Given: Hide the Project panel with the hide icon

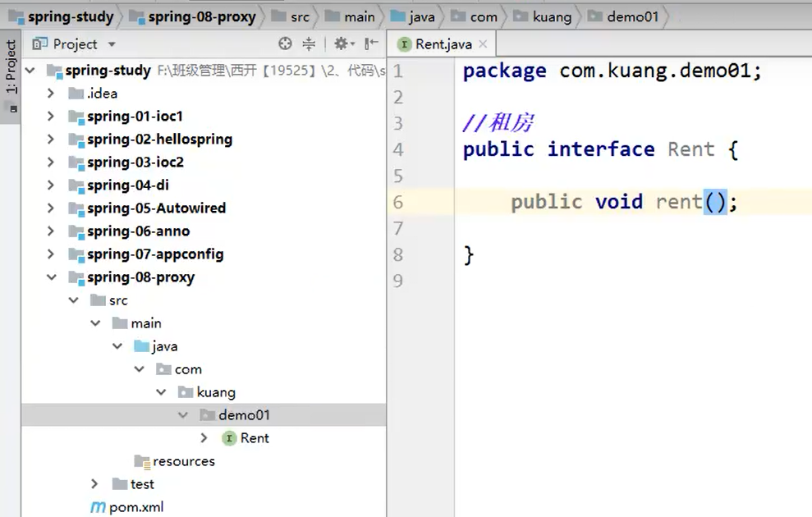Looking at the screenshot, I should [x=371, y=44].
